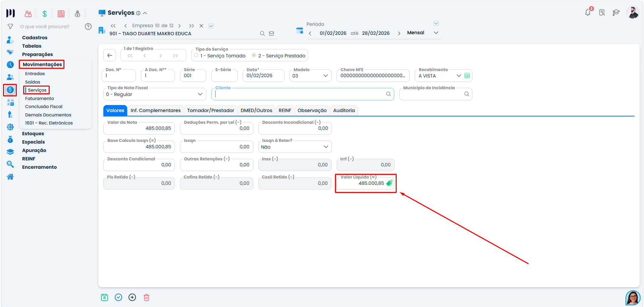The height and width of the screenshot is (307, 644).
Task: Open the green calculator icon beside Recebimento
Action: [467, 76]
